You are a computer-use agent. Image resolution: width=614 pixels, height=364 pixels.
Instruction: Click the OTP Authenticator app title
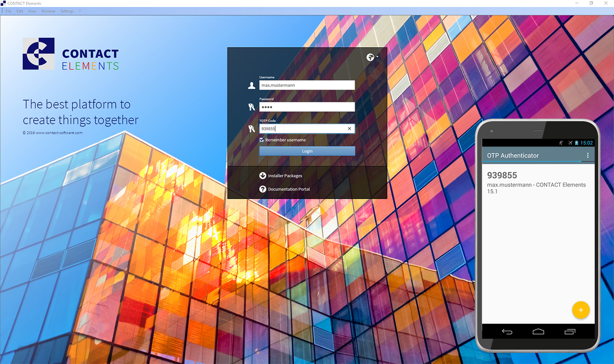coord(513,155)
